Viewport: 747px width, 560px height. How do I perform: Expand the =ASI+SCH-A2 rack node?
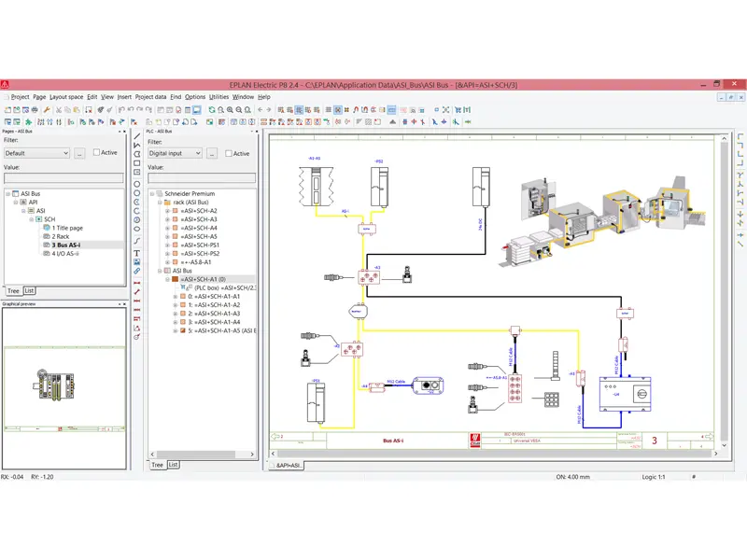coord(166,211)
